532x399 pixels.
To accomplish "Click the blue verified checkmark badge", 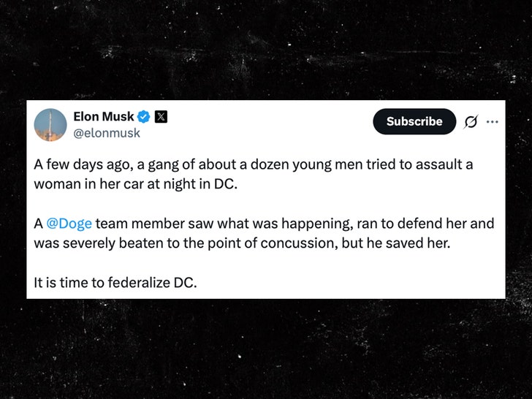I will [145, 117].
